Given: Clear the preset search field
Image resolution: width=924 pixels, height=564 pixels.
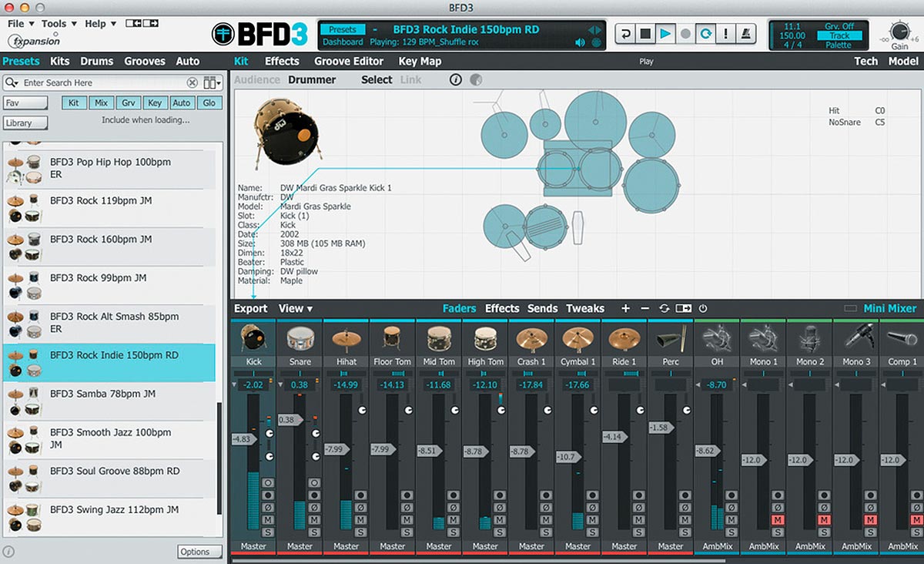Looking at the screenshot, I should click(192, 82).
